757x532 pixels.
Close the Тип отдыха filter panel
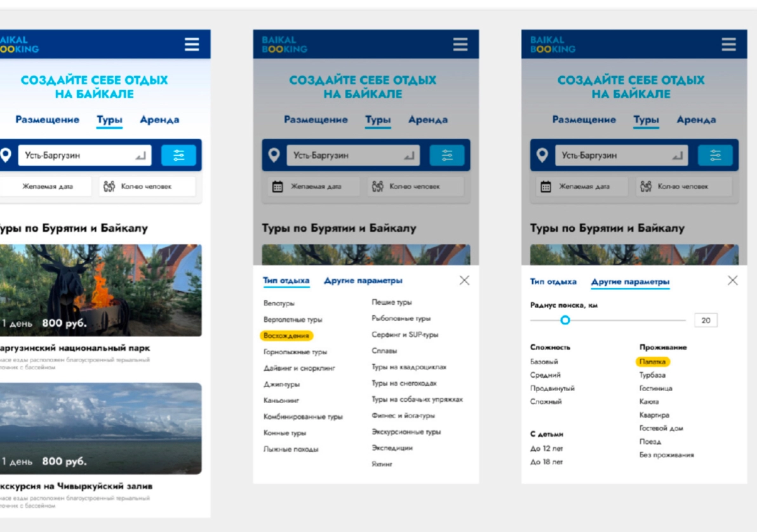point(464,281)
